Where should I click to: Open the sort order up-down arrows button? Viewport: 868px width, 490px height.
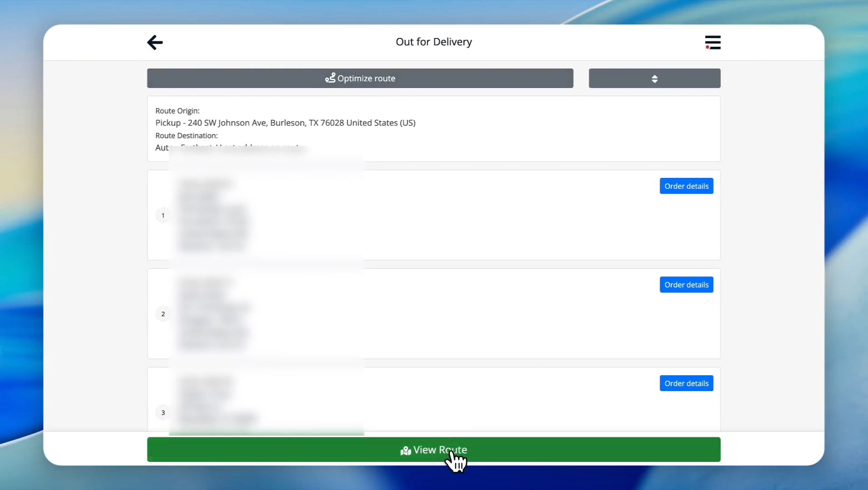[654, 78]
